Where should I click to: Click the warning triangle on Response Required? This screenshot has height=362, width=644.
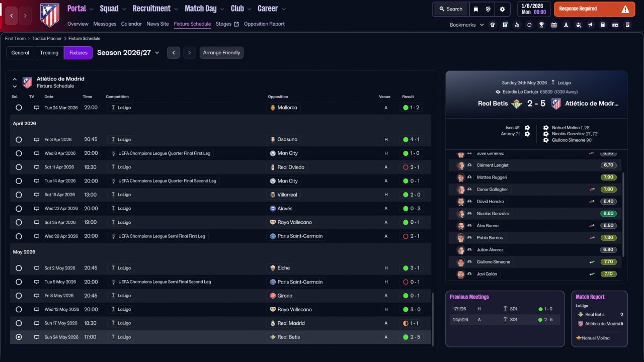tap(625, 9)
